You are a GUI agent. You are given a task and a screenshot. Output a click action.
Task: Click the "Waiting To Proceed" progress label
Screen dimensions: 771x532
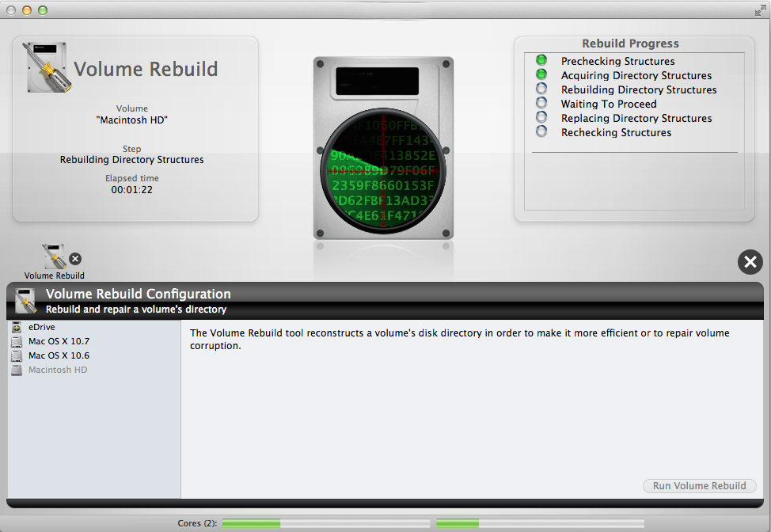[609, 104]
